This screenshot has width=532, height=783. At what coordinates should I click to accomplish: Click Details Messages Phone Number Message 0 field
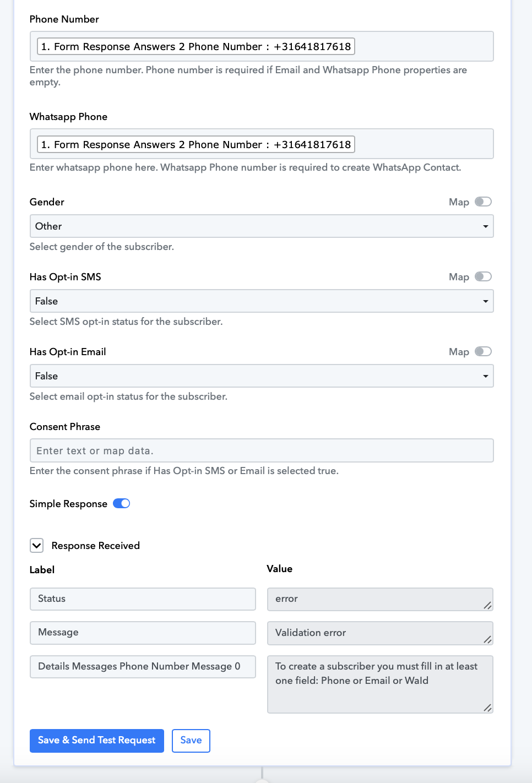(x=143, y=667)
